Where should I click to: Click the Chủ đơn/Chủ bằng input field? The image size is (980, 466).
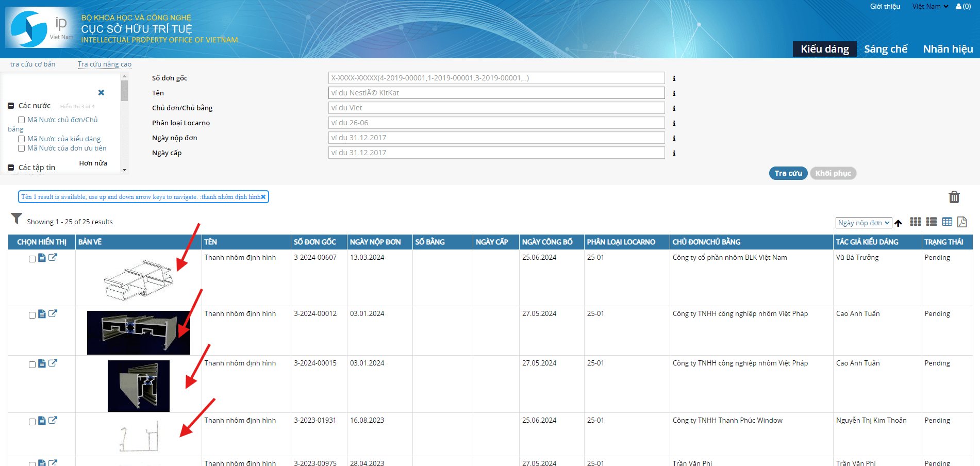pyautogui.click(x=496, y=108)
